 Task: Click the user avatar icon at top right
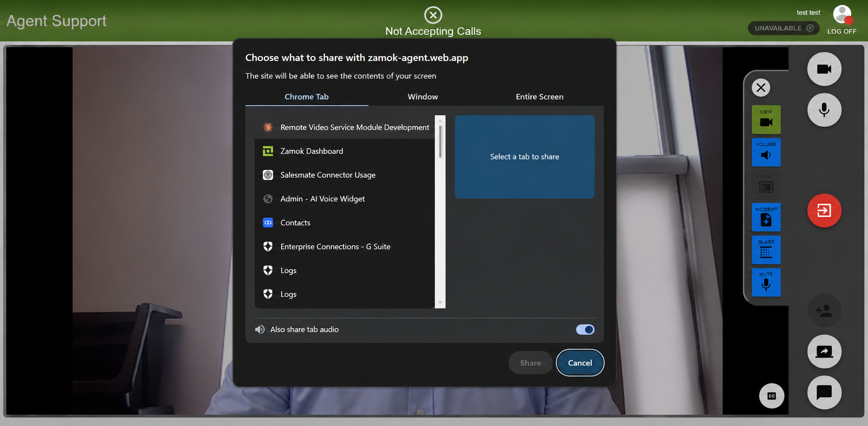(x=842, y=14)
